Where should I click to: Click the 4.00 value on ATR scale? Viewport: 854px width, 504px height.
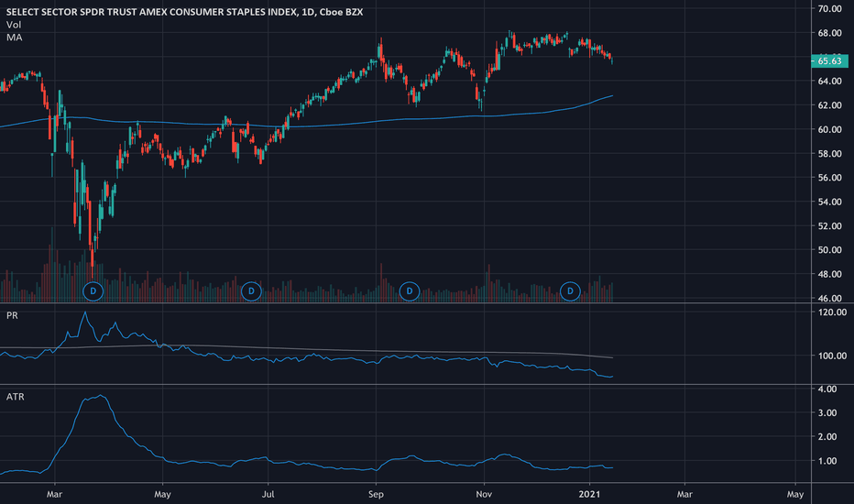(x=827, y=389)
